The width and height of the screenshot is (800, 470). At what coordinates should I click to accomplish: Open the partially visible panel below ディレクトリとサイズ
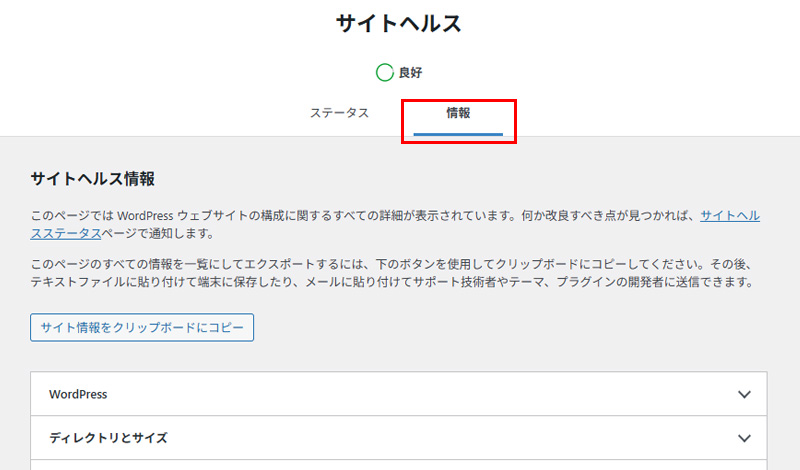(398, 465)
